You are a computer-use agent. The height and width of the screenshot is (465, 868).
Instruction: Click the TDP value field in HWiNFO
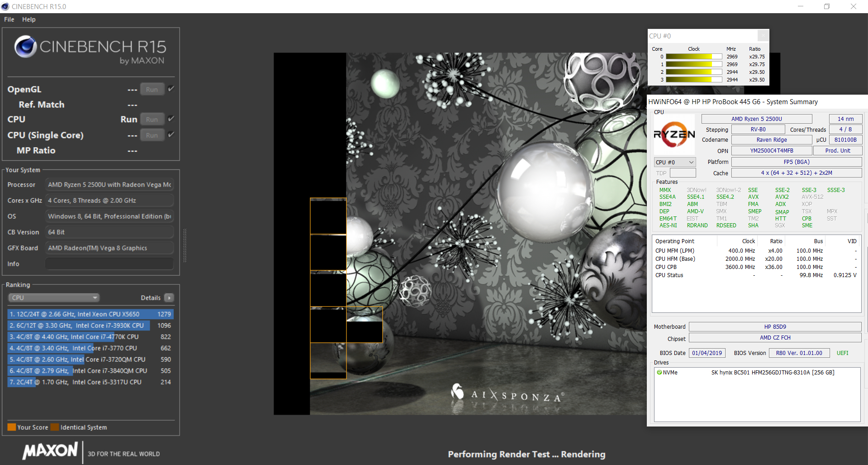683,173
